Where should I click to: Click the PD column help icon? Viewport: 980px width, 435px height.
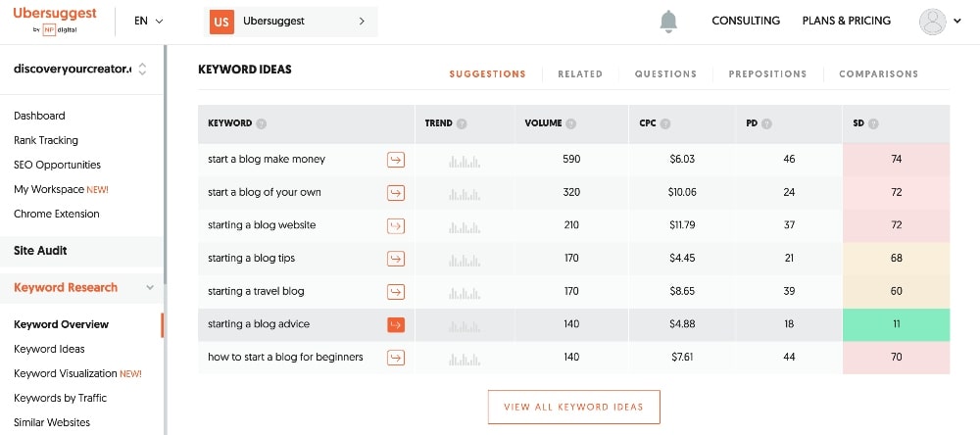766,123
